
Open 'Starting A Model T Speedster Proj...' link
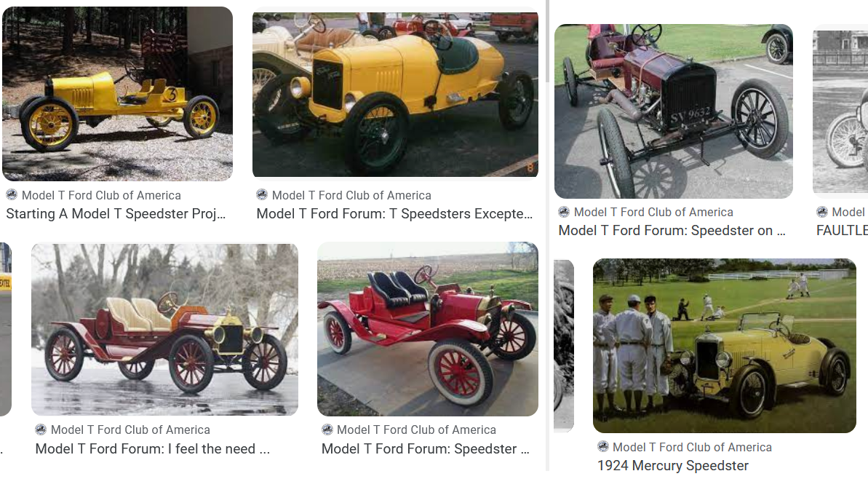(x=116, y=214)
